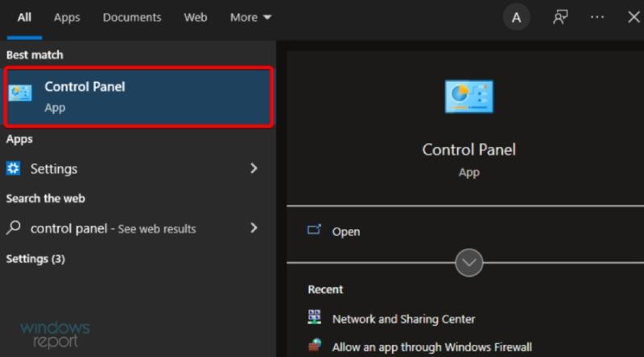Expand more actions with circular down arrow
Viewport: 644px width, 357px height.
click(469, 263)
